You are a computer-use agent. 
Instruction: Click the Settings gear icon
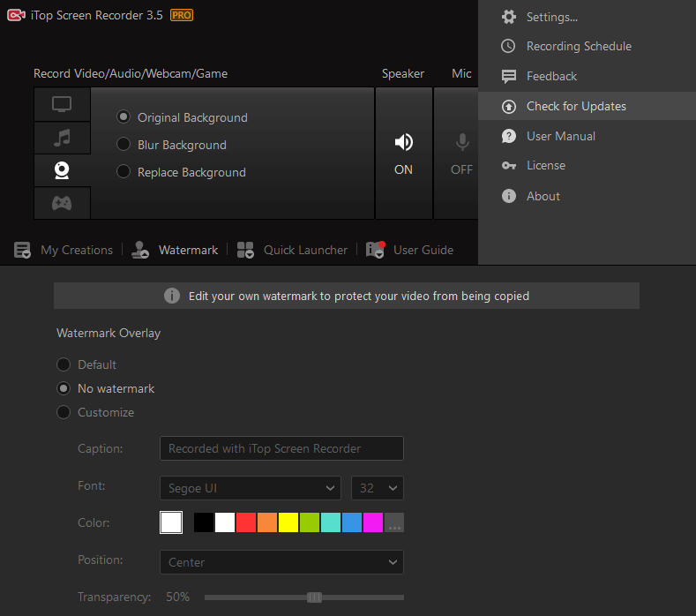pos(509,17)
